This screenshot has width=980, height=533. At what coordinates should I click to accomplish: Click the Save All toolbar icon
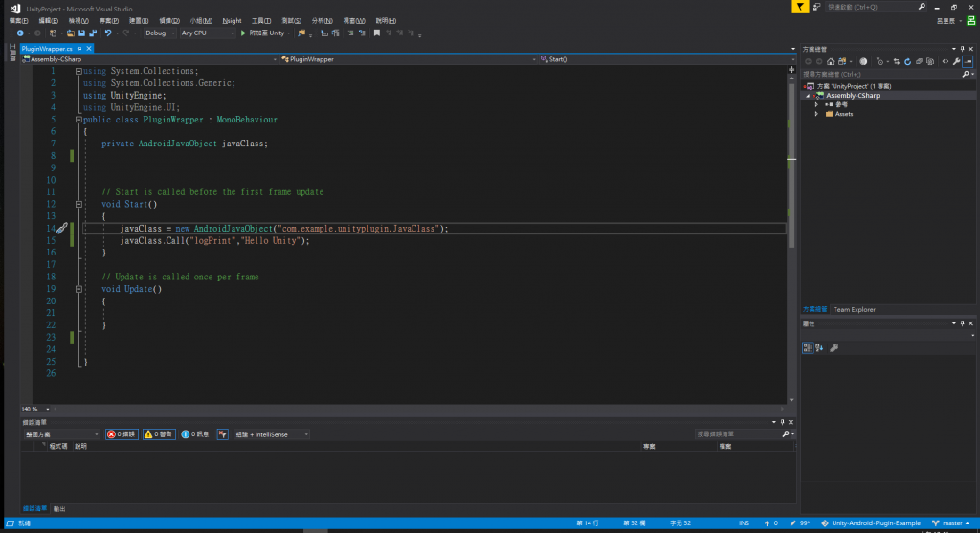click(93, 33)
